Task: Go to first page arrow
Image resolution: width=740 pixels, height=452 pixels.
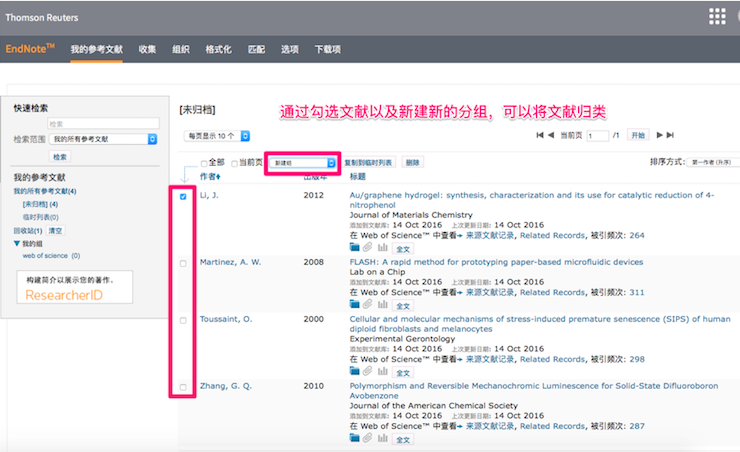Action: (540, 135)
